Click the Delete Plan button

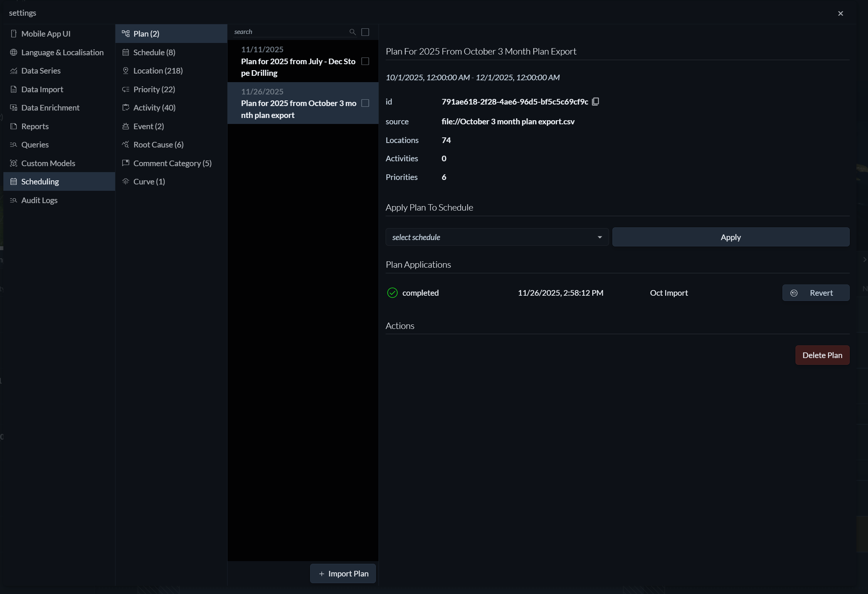822,355
